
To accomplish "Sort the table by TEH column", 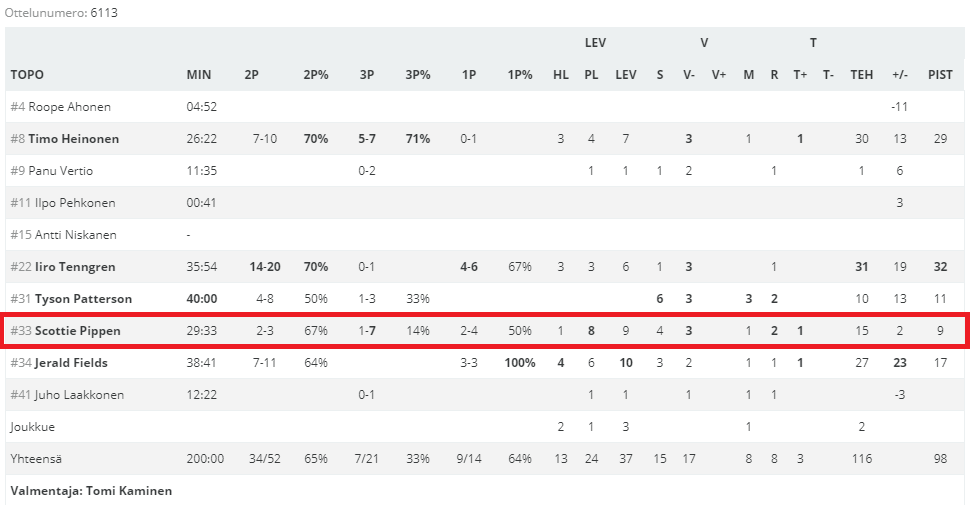I will (x=861, y=75).
